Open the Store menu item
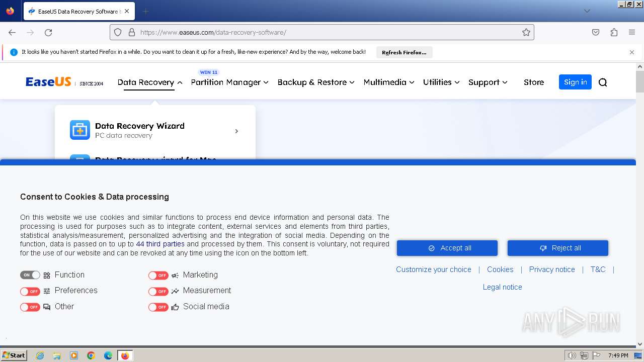 pos(534,82)
